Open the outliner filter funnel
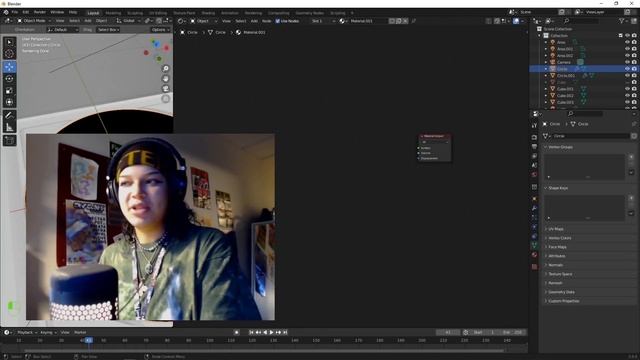The height and width of the screenshot is (360, 640). click(x=622, y=21)
